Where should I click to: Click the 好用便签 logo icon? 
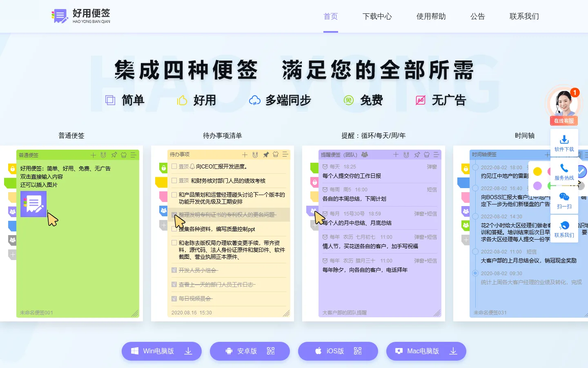[60, 16]
